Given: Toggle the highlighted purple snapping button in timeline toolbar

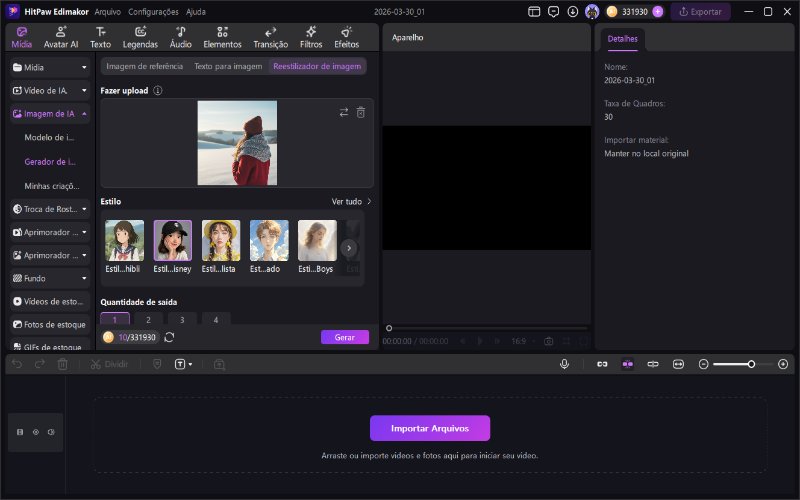Looking at the screenshot, I should pyautogui.click(x=627, y=364).
